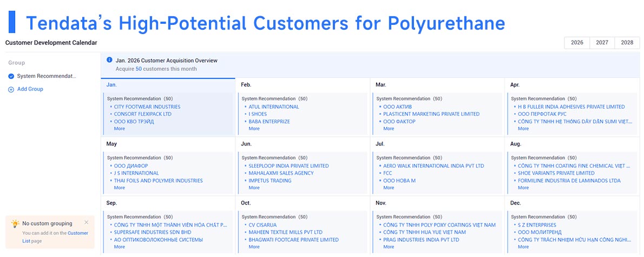Viewport: 644px width, 257px height.
Task: Close the No custom grouping tip
Action: click(86, 222)
